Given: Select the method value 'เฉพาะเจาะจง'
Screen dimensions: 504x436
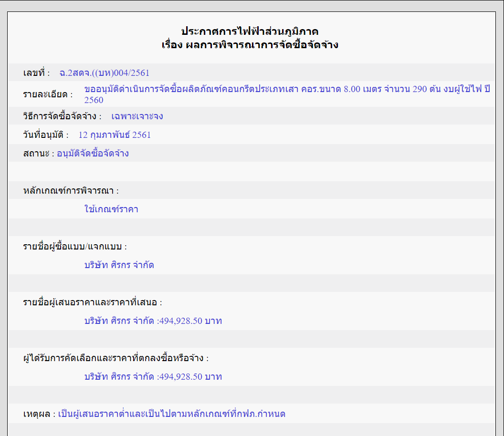Looking at the screenshot, I should pyautogui.click(x=137, y=116).
